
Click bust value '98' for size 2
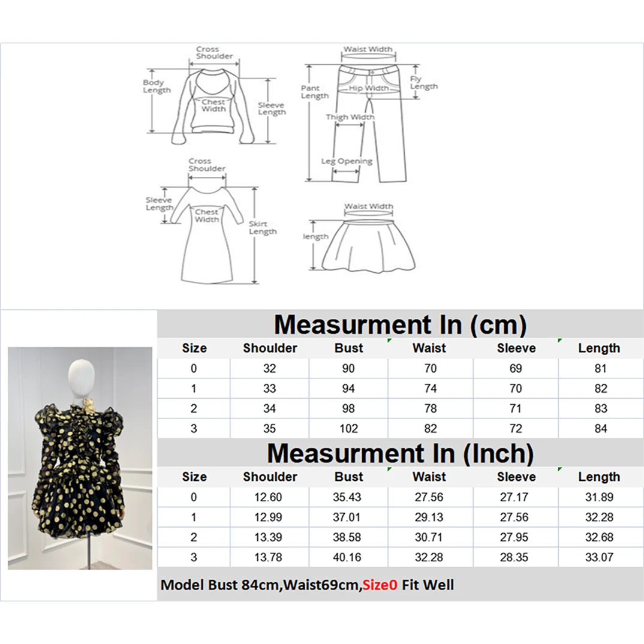348,409
